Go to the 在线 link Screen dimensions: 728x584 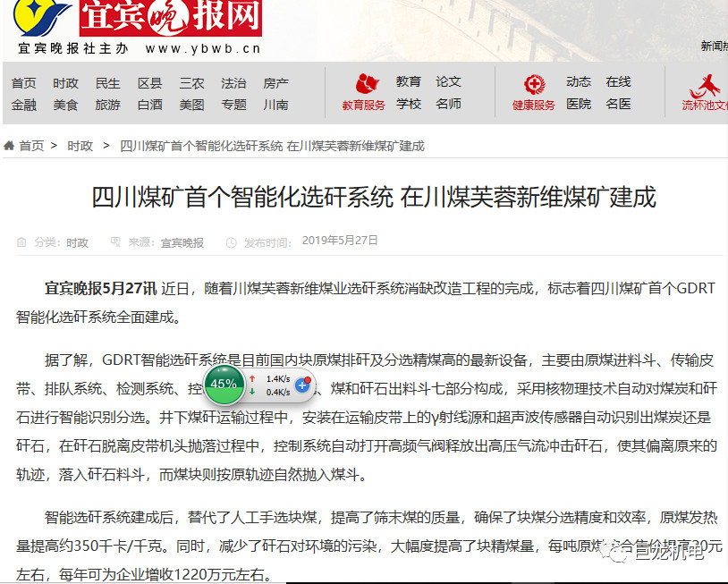point(618,81)
